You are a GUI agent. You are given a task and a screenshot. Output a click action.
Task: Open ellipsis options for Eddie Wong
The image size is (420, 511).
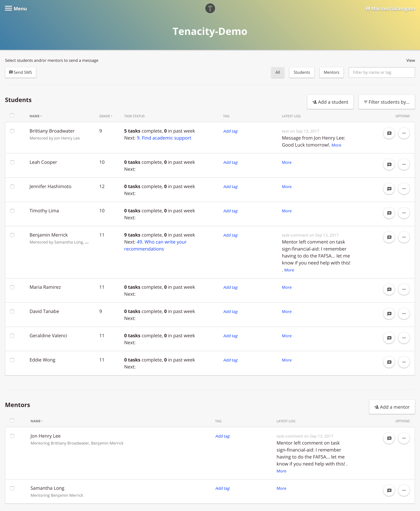point(404,362)
